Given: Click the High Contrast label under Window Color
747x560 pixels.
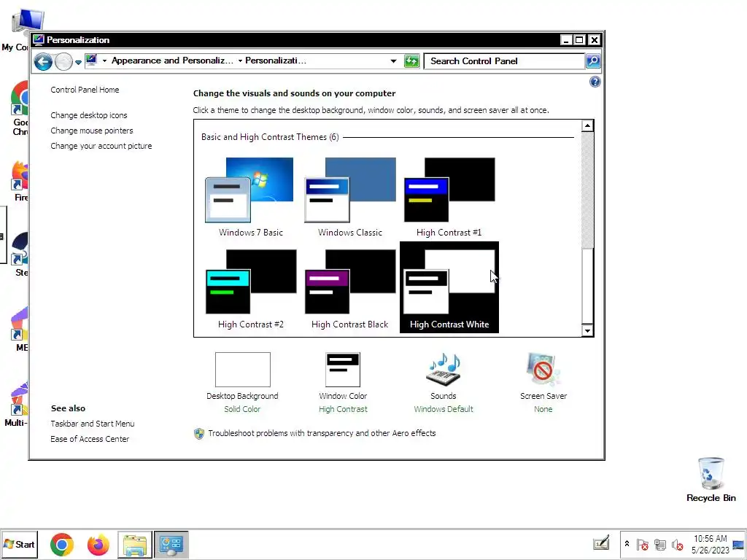Looking at the screenshot, I should tap(343, 409).
